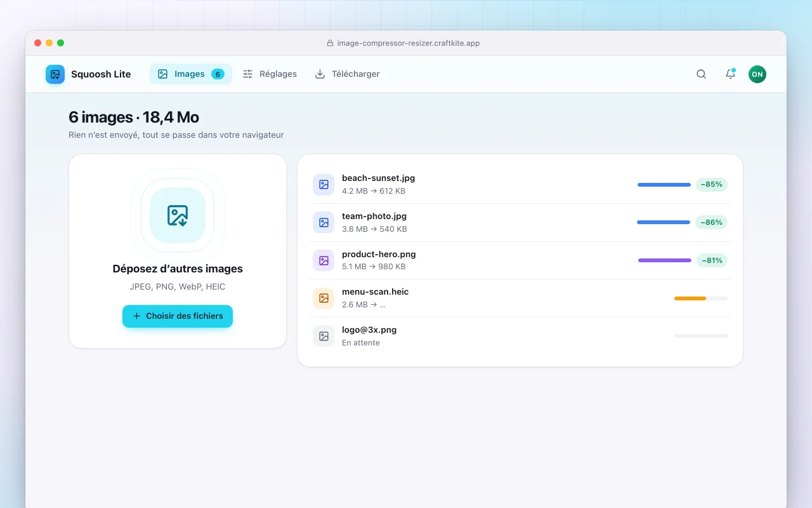Click the beach-sunset.jpg progress bar
This screenshot has width=812, height=508.
coord(664,185)
